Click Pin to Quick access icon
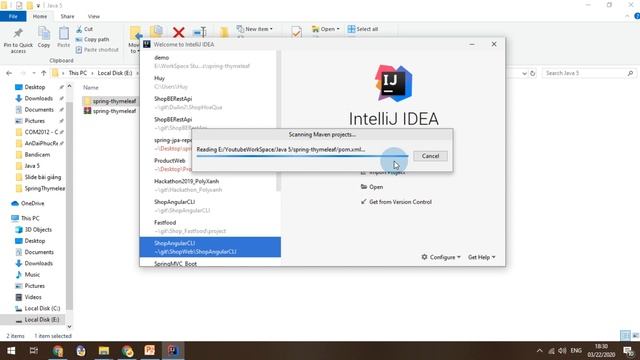 pyautogui.click(x=18, y=40)
